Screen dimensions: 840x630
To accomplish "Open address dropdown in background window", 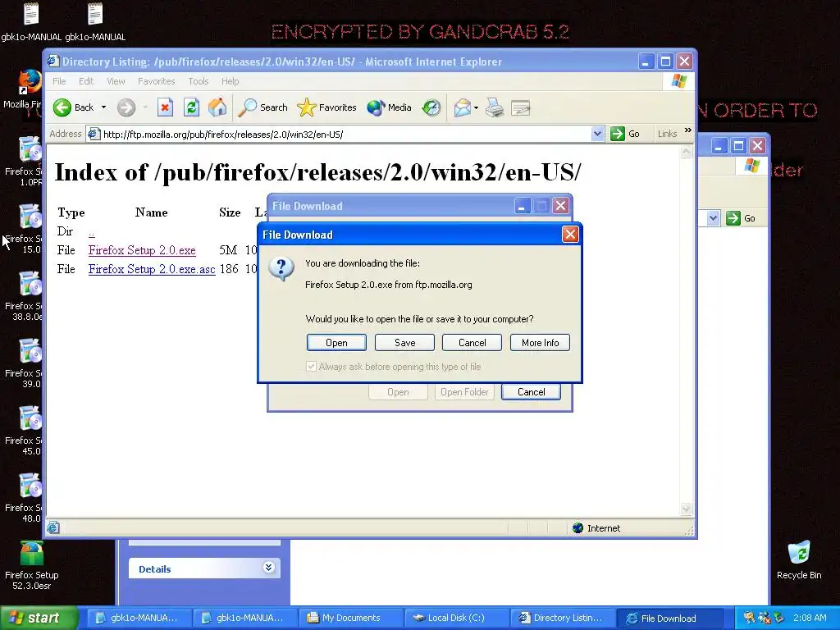I will click(x=713, y=218).
